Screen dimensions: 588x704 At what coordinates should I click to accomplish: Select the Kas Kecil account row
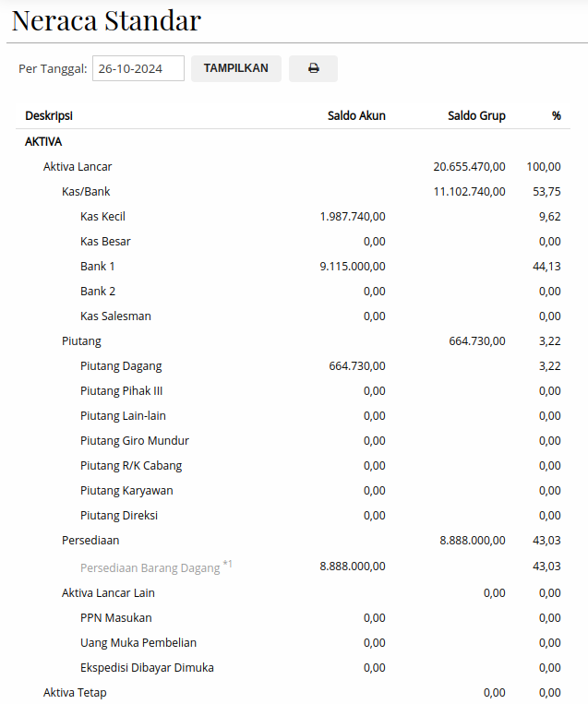click(x=102, y=217)
